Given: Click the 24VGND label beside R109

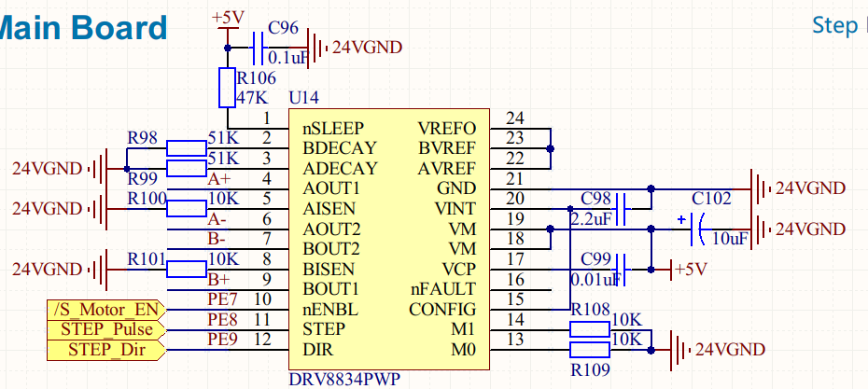Looking at the screenshot, I should 730,349.
